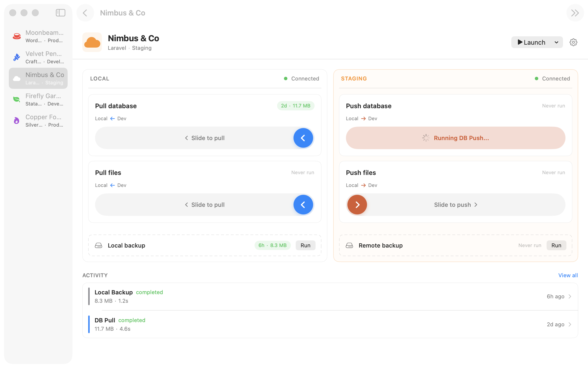588x368 pixels.
Task: Click the Remote backup drive icon
Action: pos(349,245)
